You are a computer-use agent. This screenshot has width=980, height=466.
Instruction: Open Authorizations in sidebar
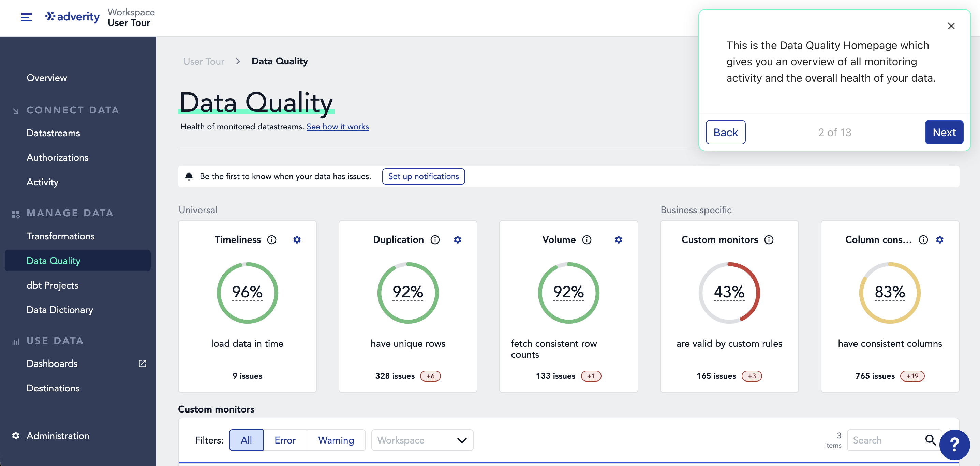[57, 157]
